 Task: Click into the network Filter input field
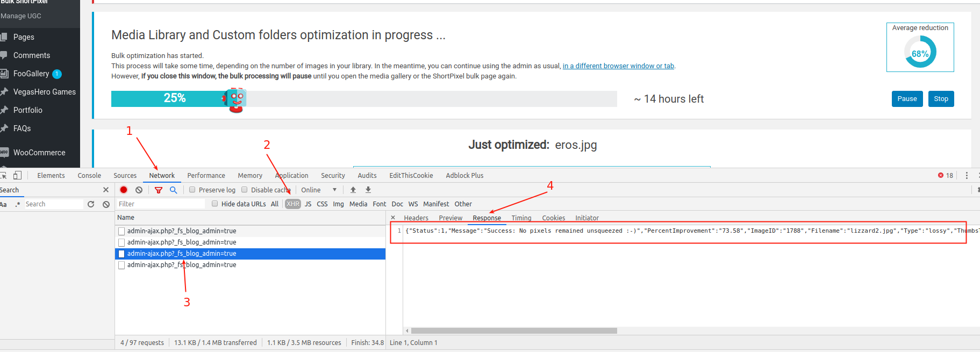tap(160, 204)
